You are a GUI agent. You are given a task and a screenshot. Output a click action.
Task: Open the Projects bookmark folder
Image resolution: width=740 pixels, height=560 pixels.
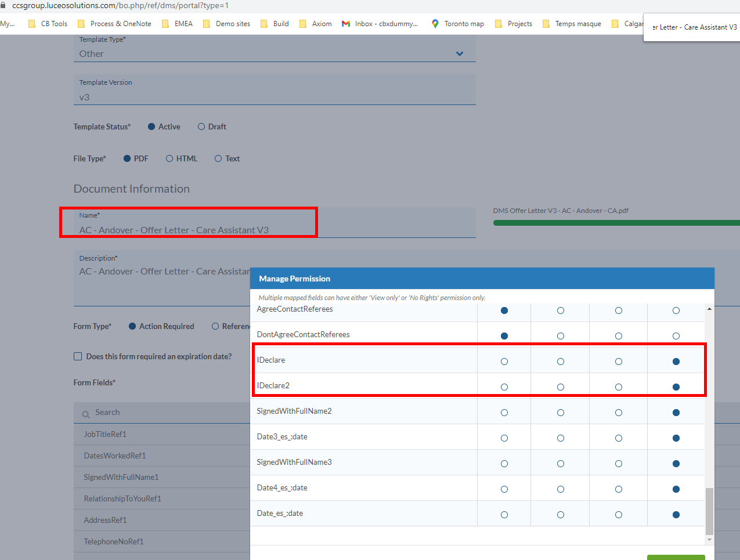pyautogui.click(x=514, y=24)
